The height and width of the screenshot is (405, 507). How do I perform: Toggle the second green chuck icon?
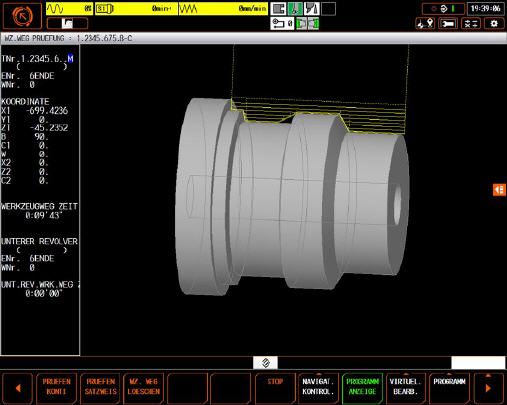[313, 24]
